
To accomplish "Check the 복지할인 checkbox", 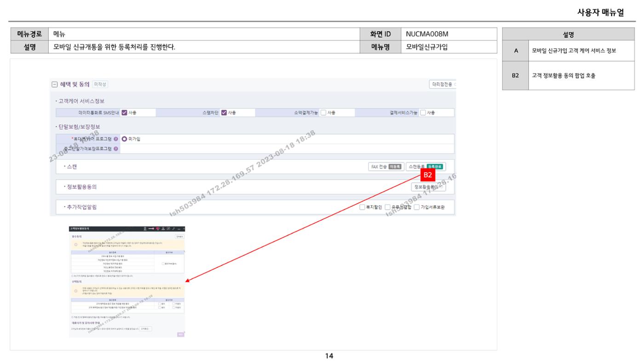I will tap(362, 207).
